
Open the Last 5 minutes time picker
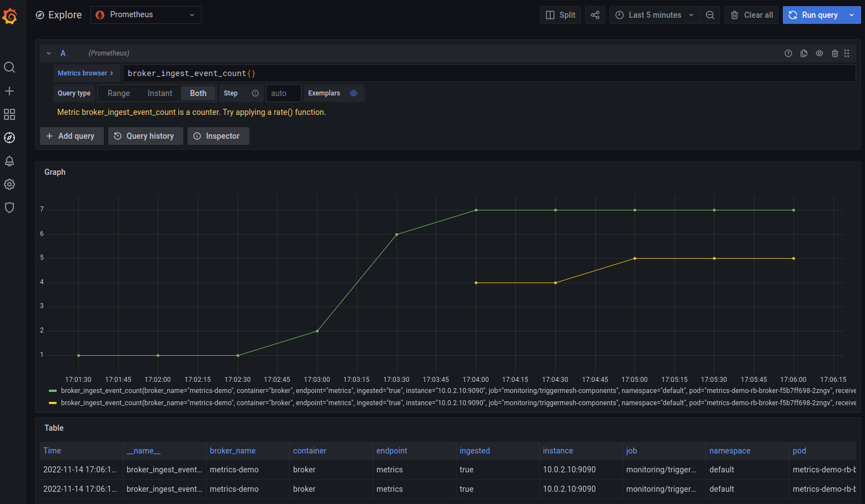click(655, 15)
